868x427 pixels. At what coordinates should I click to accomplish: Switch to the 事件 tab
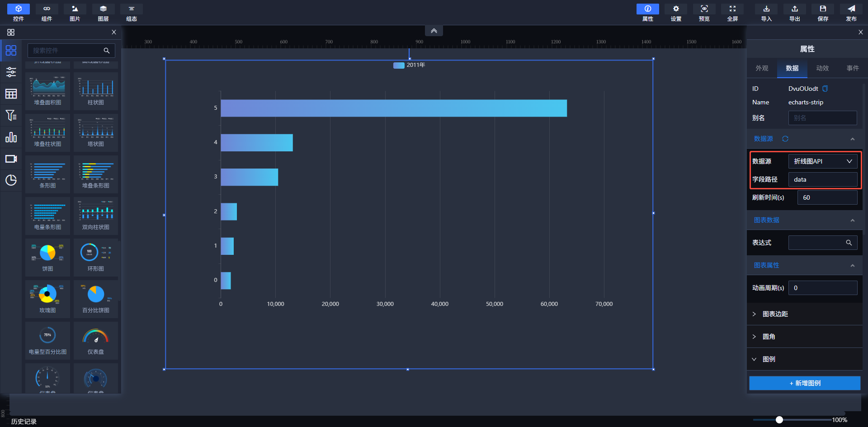pyautogui.click(x=853, y=68)
